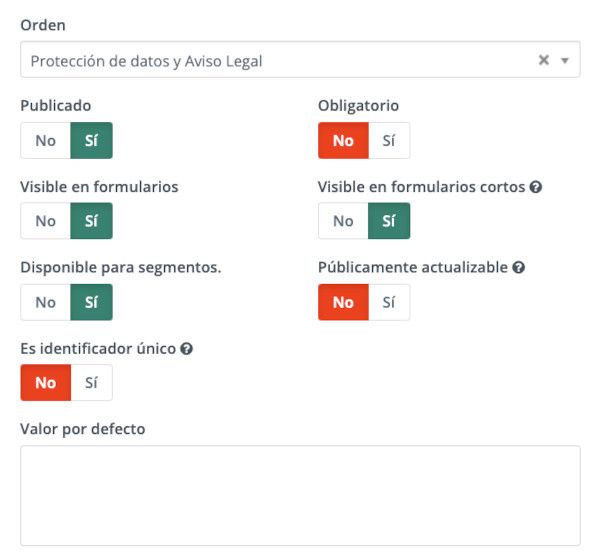Click help icon next to Públicamente actualizable
This screenshot has width=600, height=560.
pyautogui.click(x=518, y=267)
